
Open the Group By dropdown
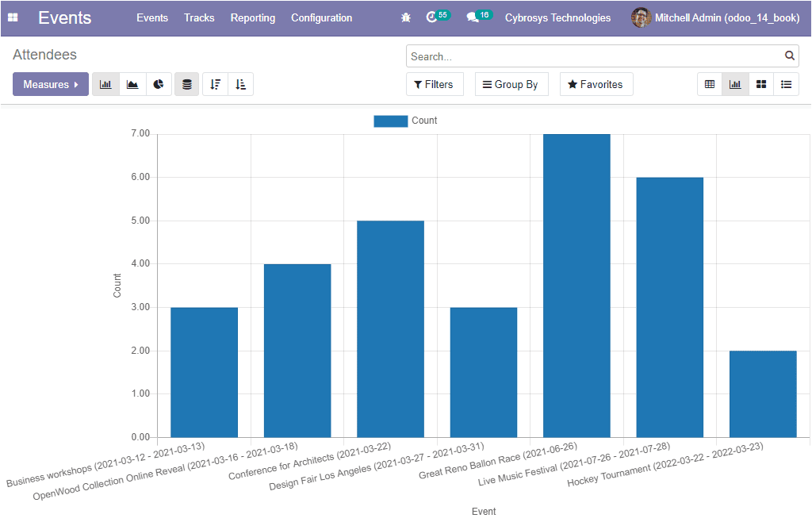coord(511,84)
